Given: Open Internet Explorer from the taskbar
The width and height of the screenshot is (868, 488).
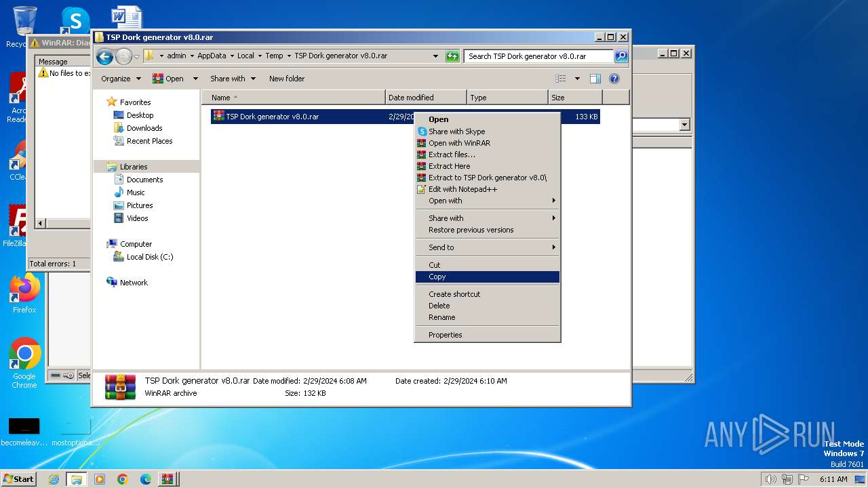Looking at the screenshot, I should pyautogui.click(x=54, y=479).
